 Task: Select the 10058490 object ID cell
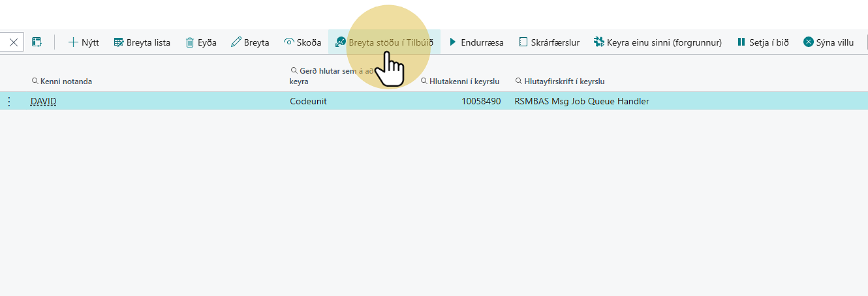[481, 101]
